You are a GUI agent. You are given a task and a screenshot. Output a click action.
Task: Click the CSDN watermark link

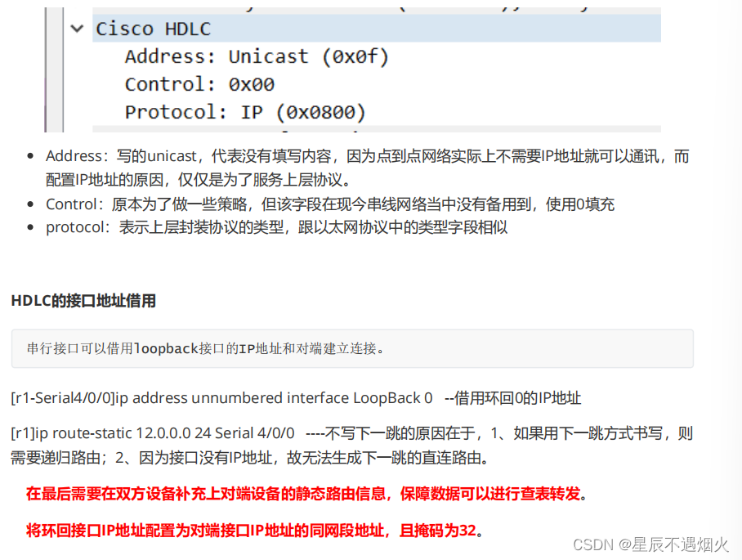591,544
